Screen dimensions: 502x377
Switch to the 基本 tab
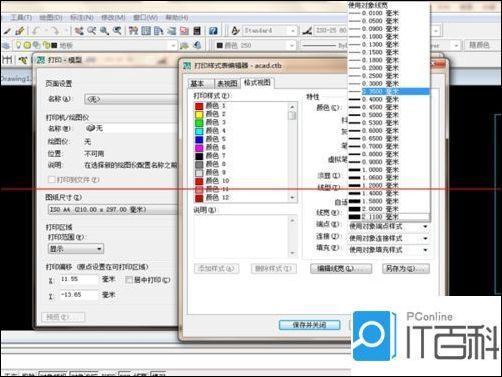[200, 83]
